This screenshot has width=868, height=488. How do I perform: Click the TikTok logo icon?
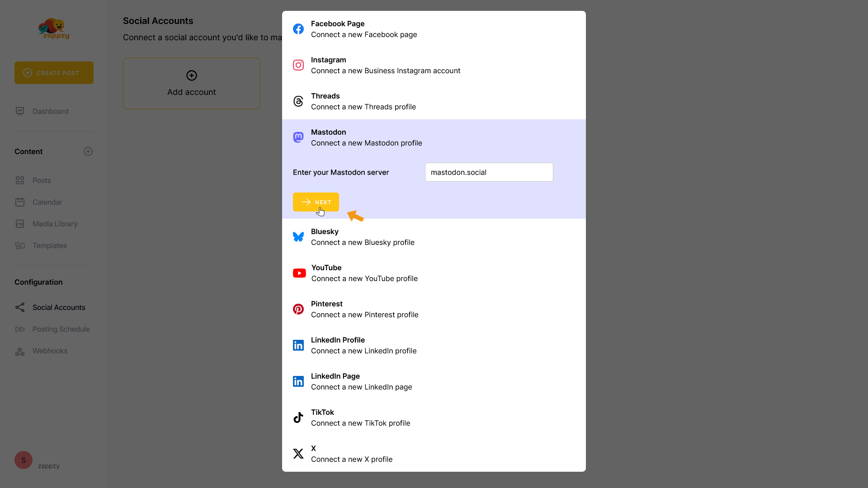point(298,418)
